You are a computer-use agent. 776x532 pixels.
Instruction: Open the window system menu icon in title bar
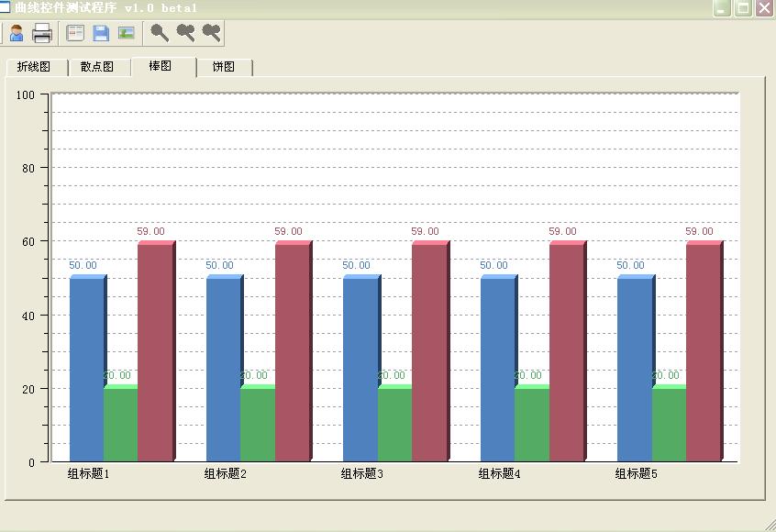tap(5, 6)
